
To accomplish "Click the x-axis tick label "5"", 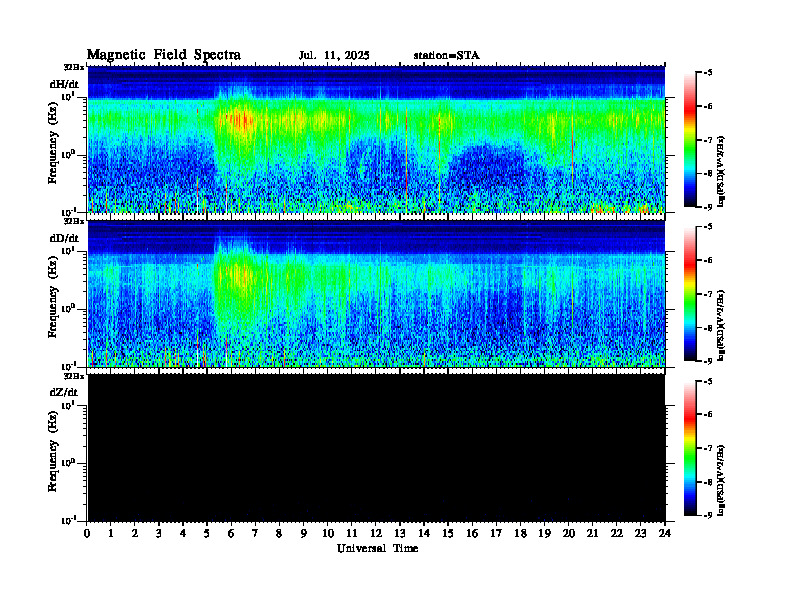I will (x=207, y=533).
